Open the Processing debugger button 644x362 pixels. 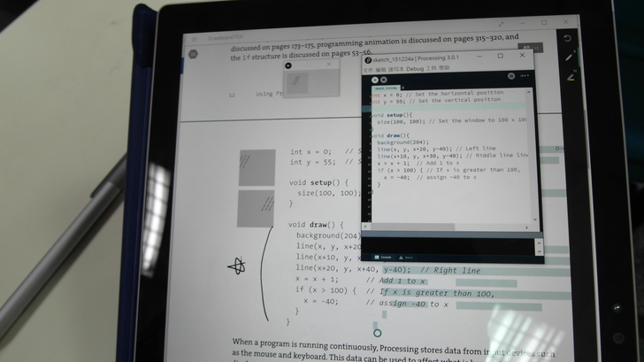pyautogui.click(x=511, y=76)
